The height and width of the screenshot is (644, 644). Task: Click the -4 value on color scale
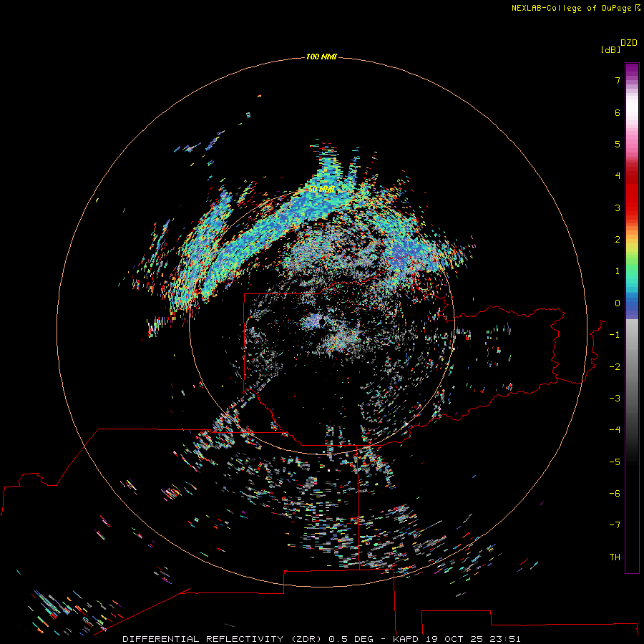pyautogui.click(x=615, y=430)
